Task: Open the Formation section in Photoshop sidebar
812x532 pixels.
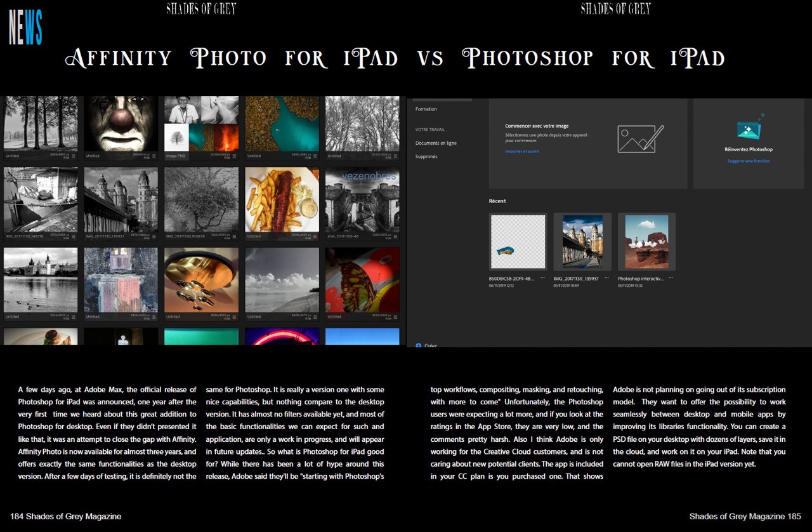Action: pos(426,109)
